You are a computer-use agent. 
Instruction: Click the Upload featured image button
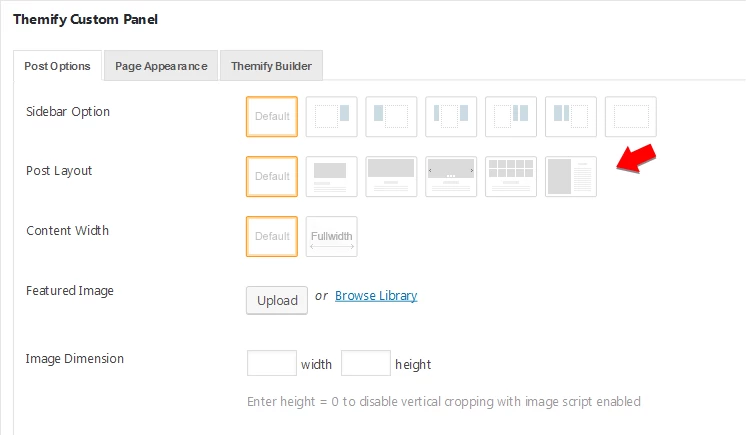click(x=277, y=300)
